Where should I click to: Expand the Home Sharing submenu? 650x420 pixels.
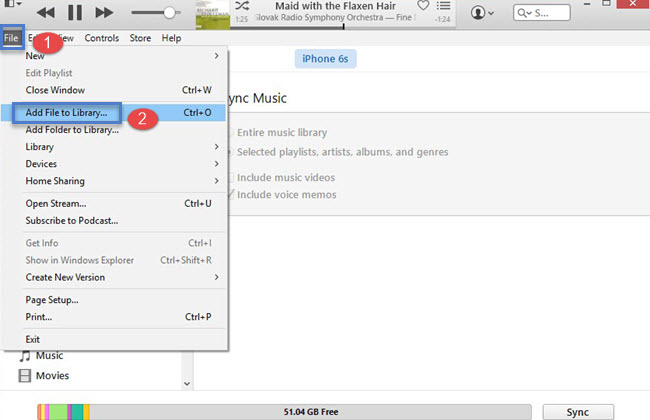(114, 181)
